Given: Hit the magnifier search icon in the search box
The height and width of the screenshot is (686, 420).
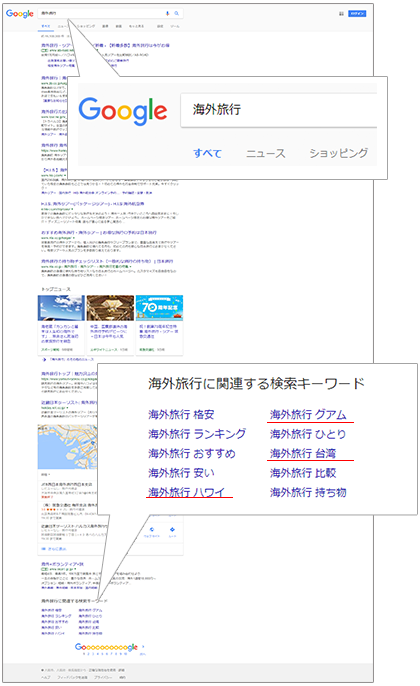Looking at the screenshot, I should [x=177, y=14].
